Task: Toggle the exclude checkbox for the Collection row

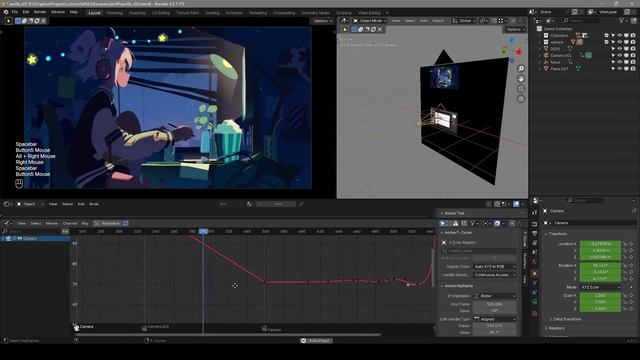Action: (x=606, y=36)
